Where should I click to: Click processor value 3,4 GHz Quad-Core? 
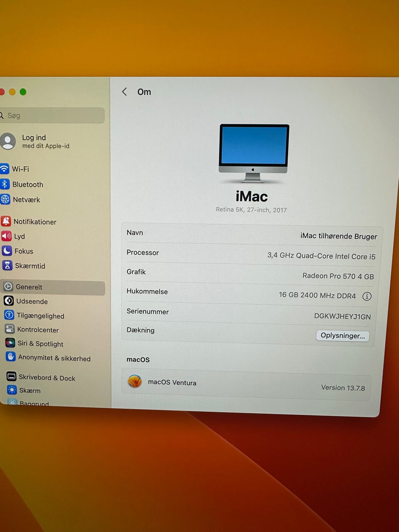(x=321, y=256)
